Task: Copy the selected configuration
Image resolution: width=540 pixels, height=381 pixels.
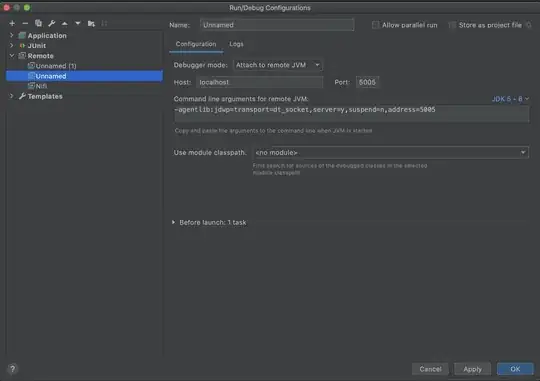Action: pyautogui.click(x=38, y=23)
